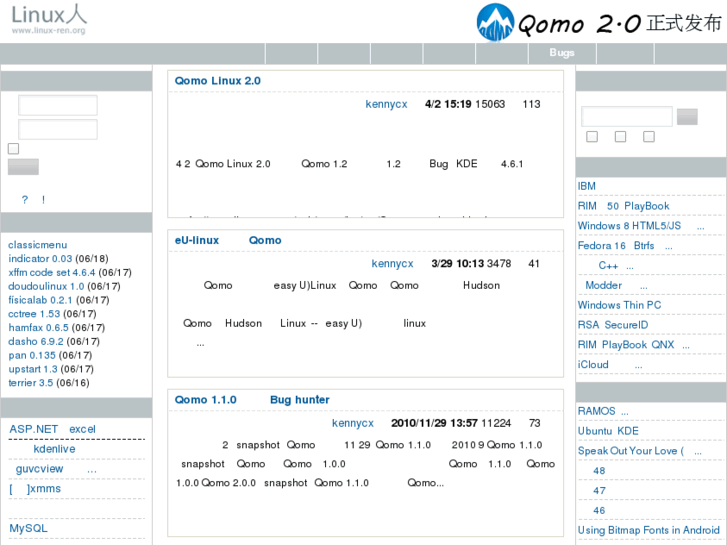This screenshot has height=545, width=727.
Task: Open the pan 0.135 link
Action: point(32,355)
